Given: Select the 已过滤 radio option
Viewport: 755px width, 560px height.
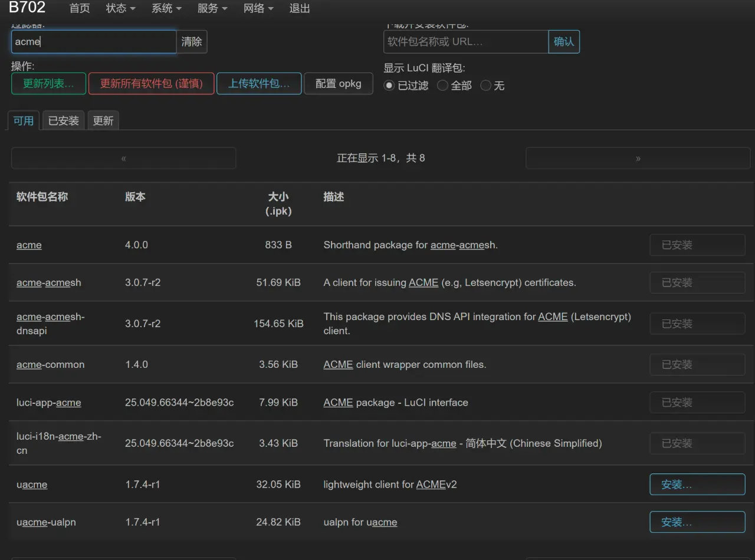Looking at the screenshot, I should click(389, 85).
